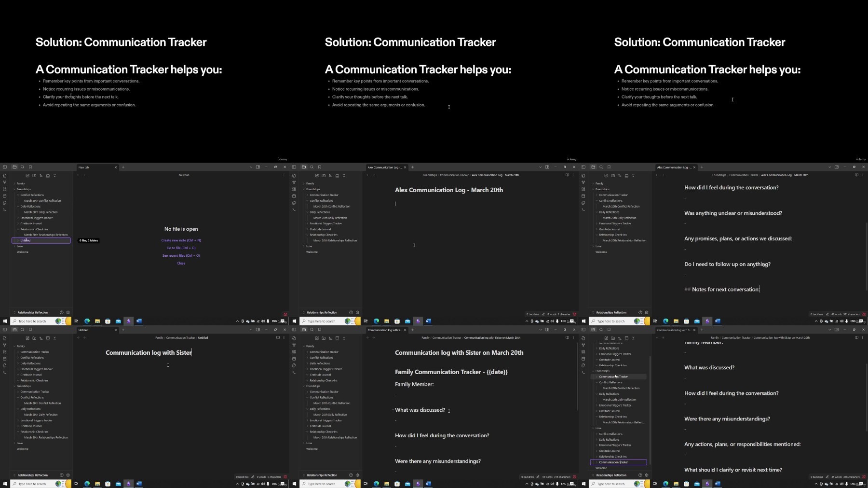The width and height of the screenshot is (868, 488).
Task: Click 'See recent files (Ctrl + O)' link
Action: point(181,256)
